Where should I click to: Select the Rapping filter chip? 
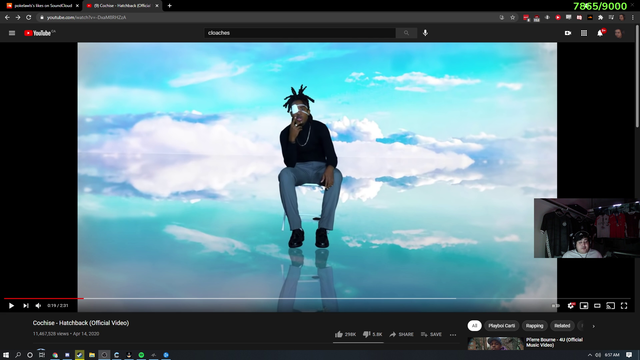[x=534, y=326]
